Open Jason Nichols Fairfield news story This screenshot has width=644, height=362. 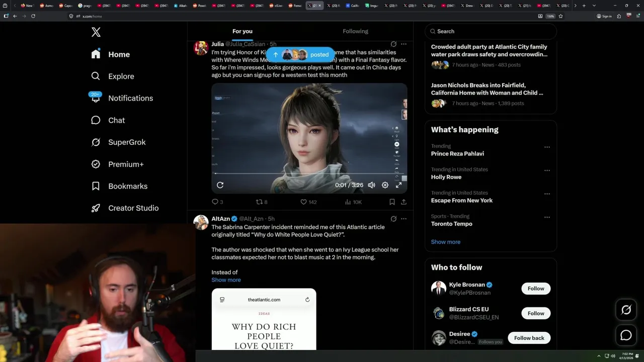pos(487,89)
